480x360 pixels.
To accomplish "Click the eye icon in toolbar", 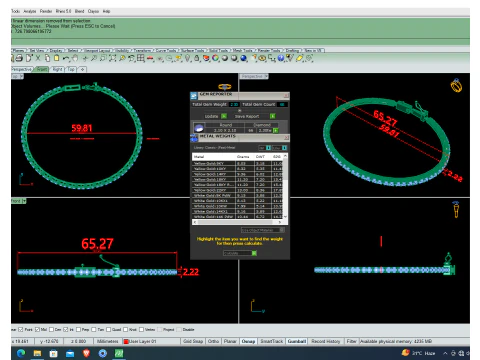I will 262,58.
